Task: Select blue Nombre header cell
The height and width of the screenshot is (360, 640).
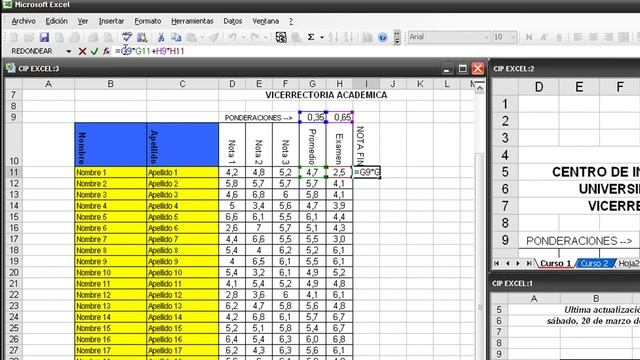Action: tap(110, 144)
